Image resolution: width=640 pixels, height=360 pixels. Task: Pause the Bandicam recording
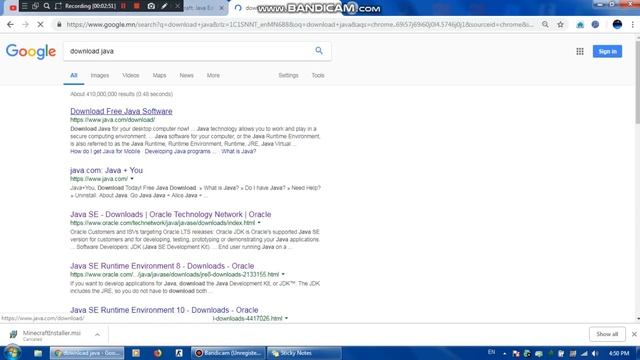(x=124, y=6)
